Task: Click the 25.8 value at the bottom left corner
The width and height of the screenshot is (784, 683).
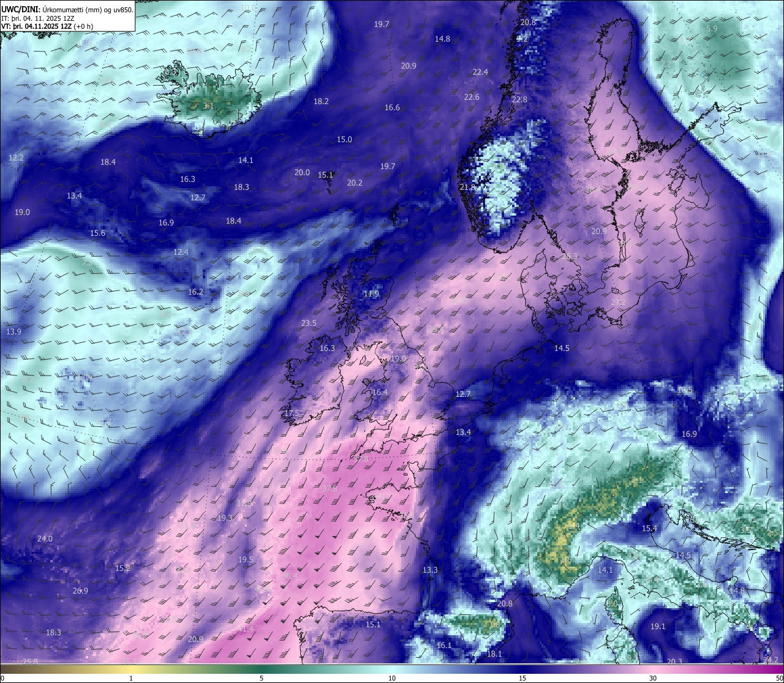Action: (29, 662)
